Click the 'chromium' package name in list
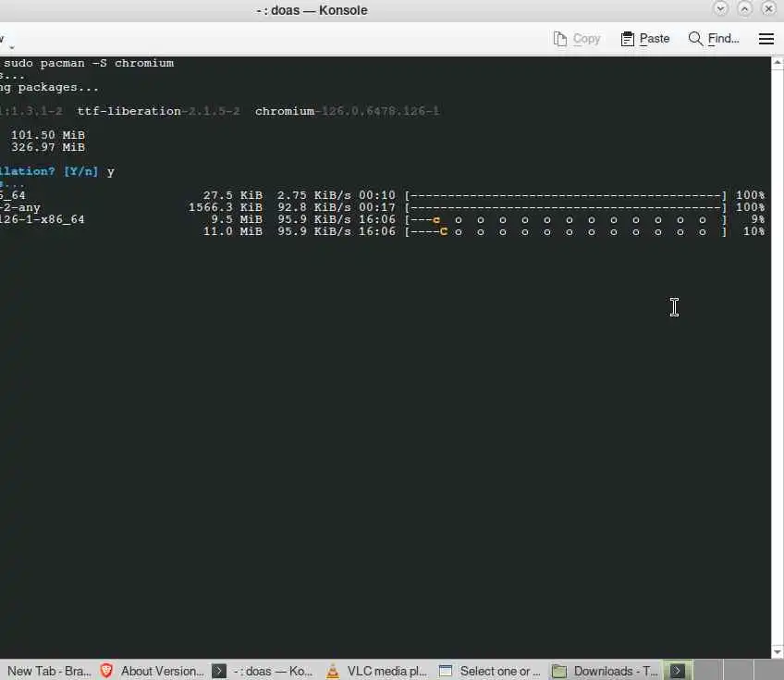 [285, 111]
